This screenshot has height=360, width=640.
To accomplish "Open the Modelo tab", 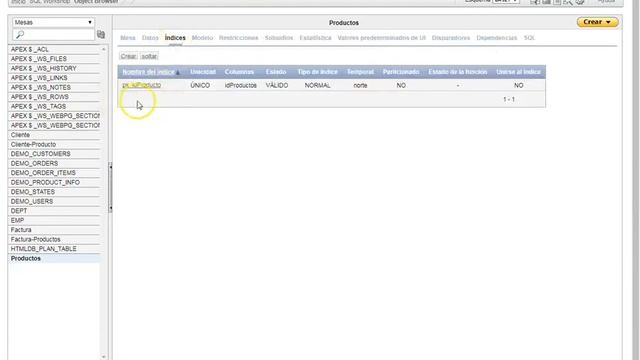I will click(202, 38).
